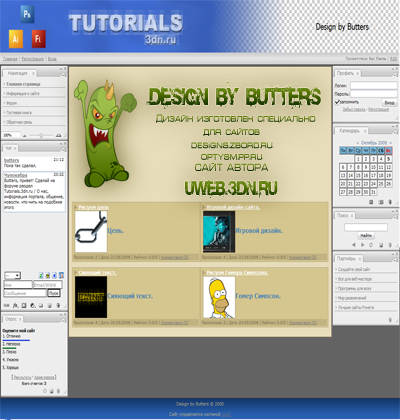Screen dimensions: 400x420
Task: Click circle icon in Опрос panel footer
Action: click(x=45, y=391)
